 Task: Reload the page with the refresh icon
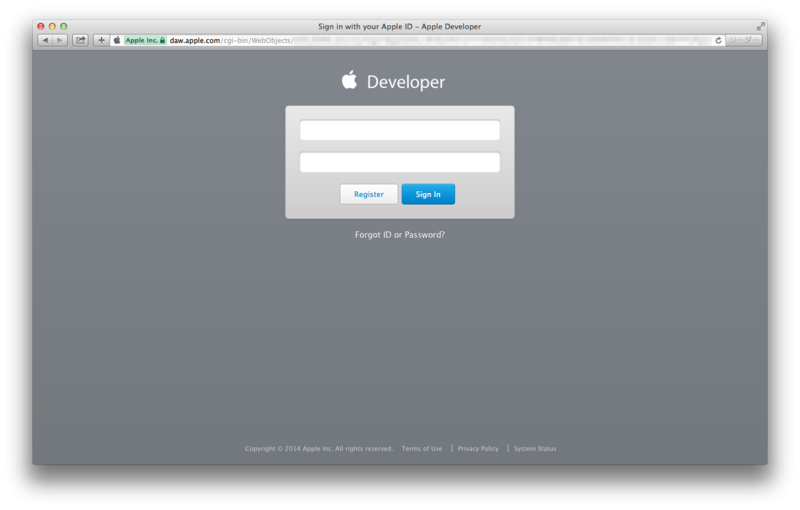click(718, 40)
